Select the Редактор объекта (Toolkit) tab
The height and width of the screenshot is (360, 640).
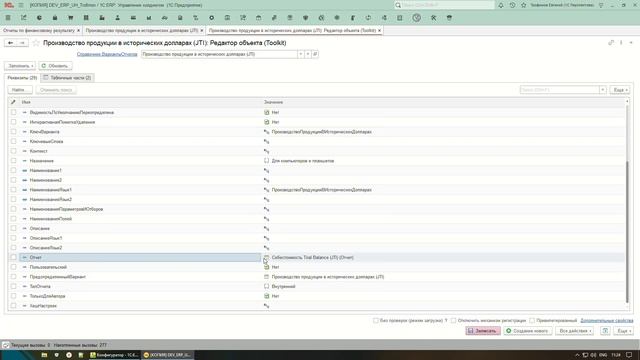[x=292, y=31]
